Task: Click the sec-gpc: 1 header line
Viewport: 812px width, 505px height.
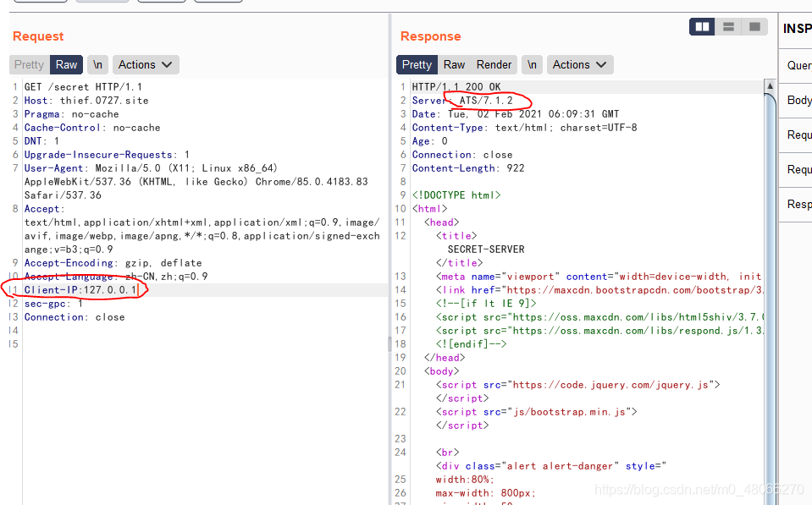Action: 53,303
